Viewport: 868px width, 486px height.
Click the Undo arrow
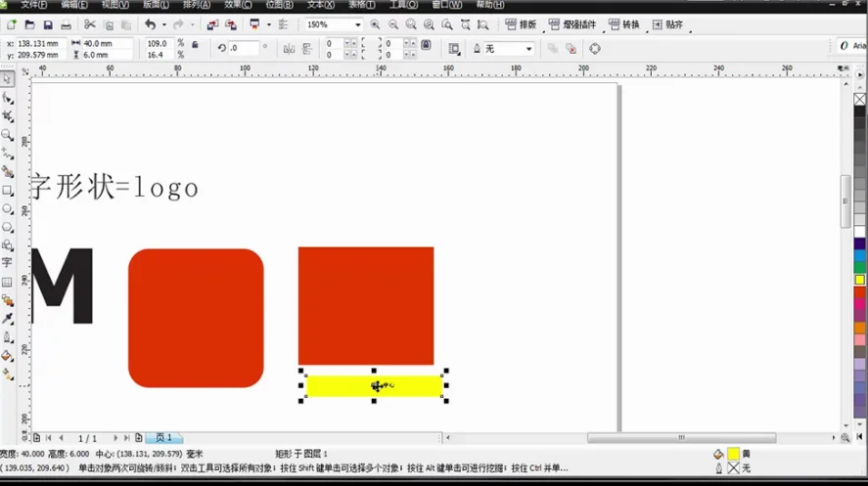(150, 24)
